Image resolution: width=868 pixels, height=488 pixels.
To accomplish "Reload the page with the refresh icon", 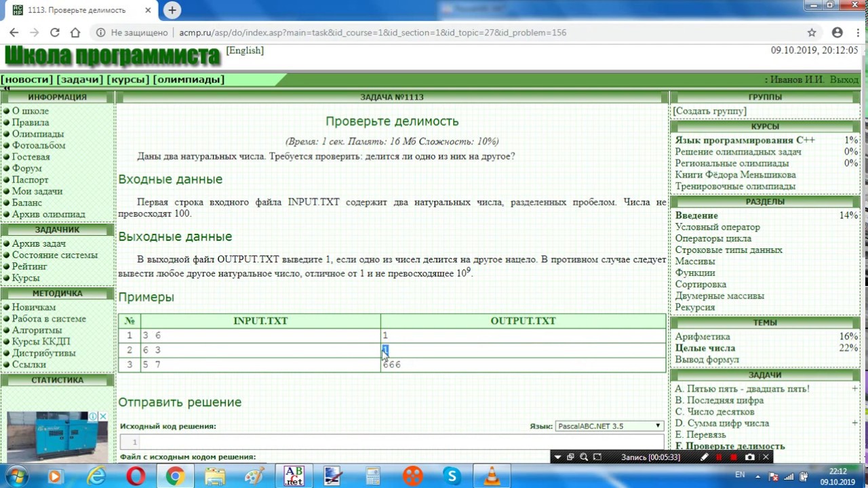I will click(55, 33).
